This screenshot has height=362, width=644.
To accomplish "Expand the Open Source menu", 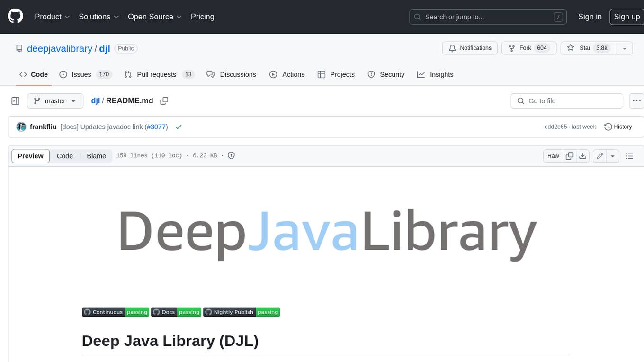I will [155, 17].
